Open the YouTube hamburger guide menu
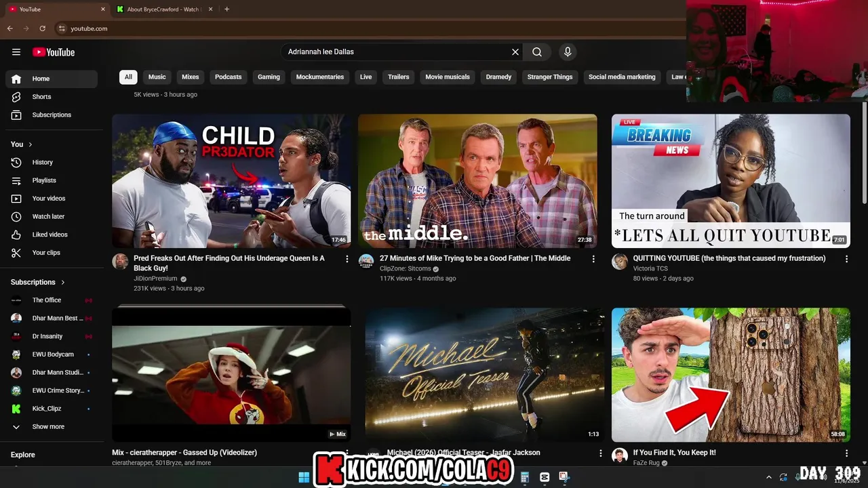Viewport: 868px width, 488px height. [x=16, y=52]
